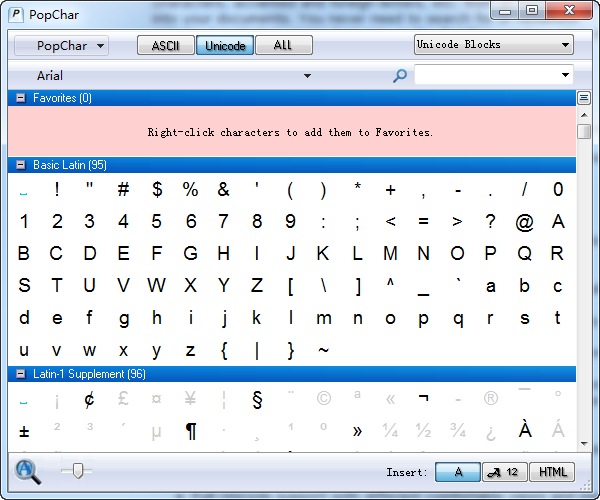This screenshot has width=600, height=500.
Task: Select the cent sign ¢ character
Action: 90,400
